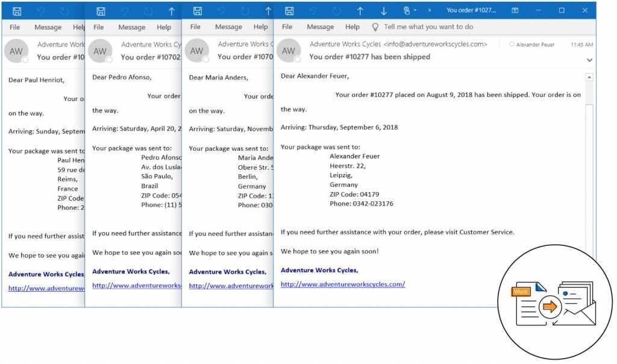Open Ribbon Display Options
The image size is (617, 364).
(515, 11)
